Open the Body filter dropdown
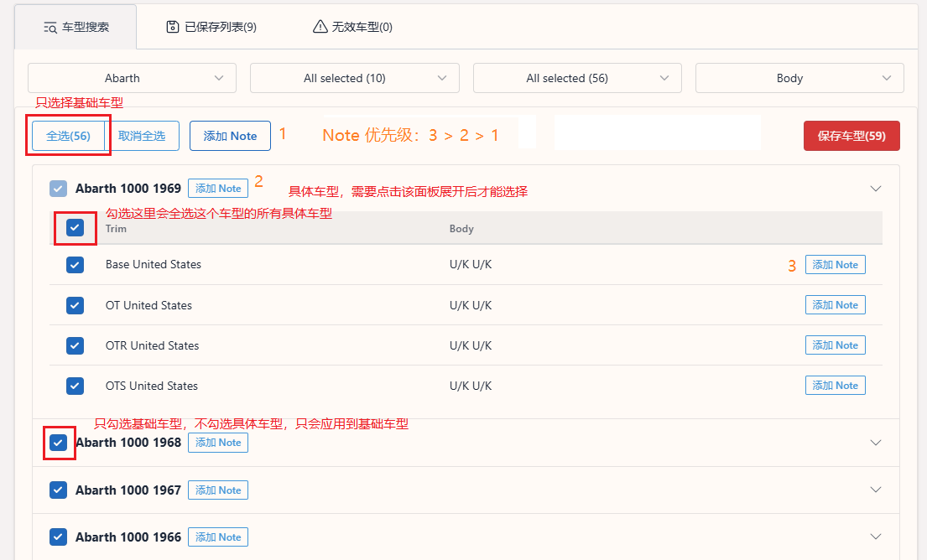The image size is (927, 560). coord(799,78)
